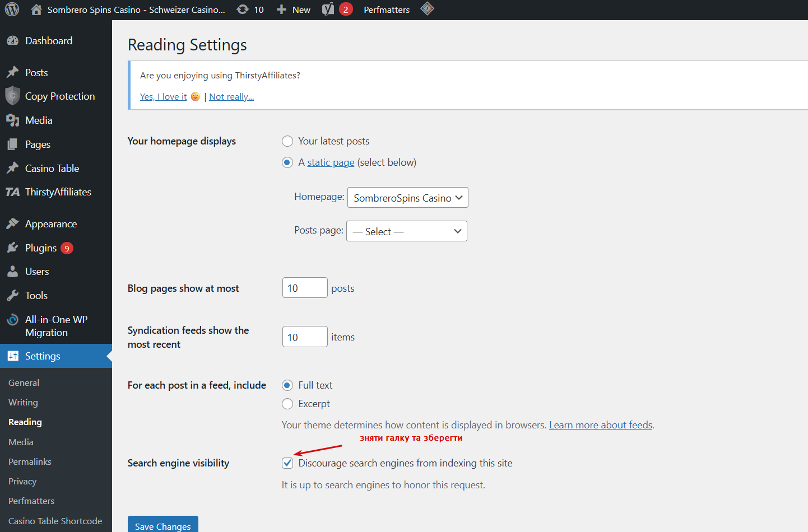Open the ThirstyAffiliates menu label
Screen dimensions: 808x532
coord(58,192)
